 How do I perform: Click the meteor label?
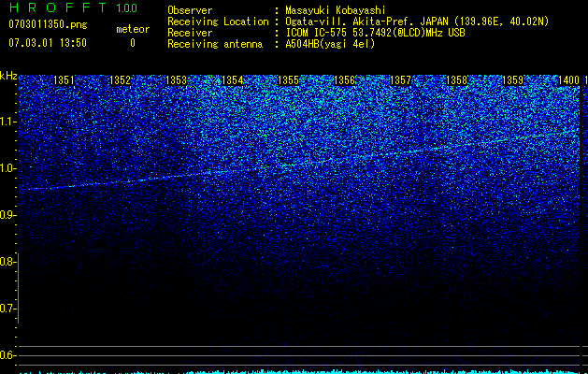[133, 29]
